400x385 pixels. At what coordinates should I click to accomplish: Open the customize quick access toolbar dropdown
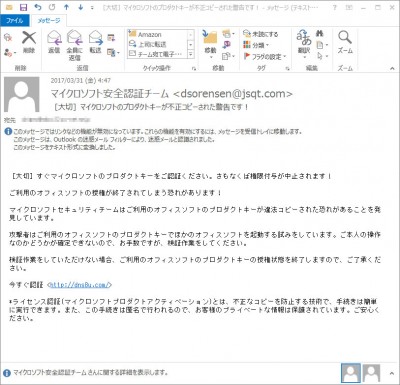pyautogui.click(x=92, y=7)
